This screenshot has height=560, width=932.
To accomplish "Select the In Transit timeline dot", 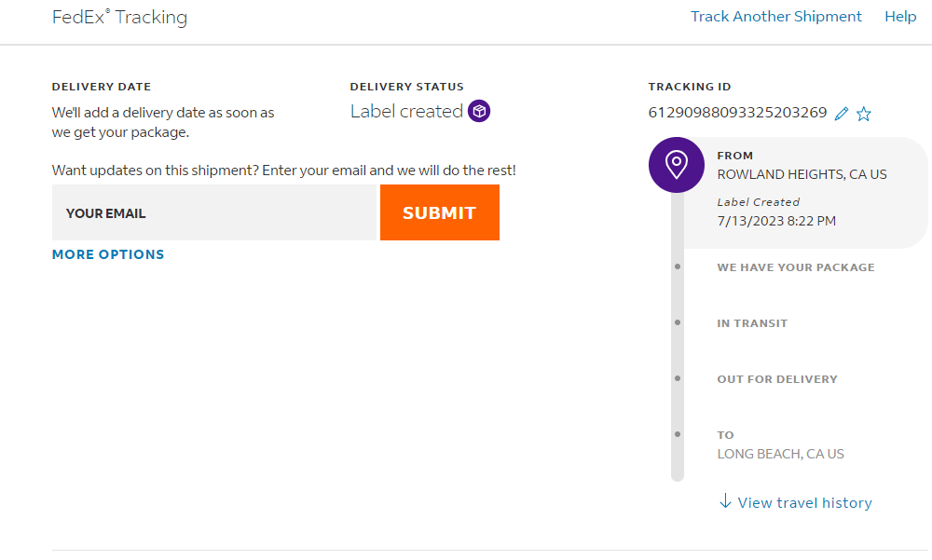I will pyautogui.click(x=678, y=323).
